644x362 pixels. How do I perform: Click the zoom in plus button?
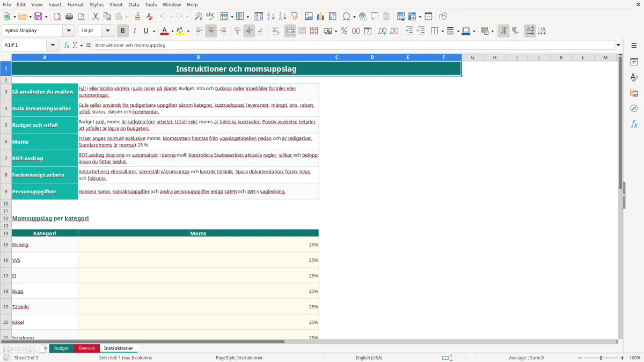[623, 358]
